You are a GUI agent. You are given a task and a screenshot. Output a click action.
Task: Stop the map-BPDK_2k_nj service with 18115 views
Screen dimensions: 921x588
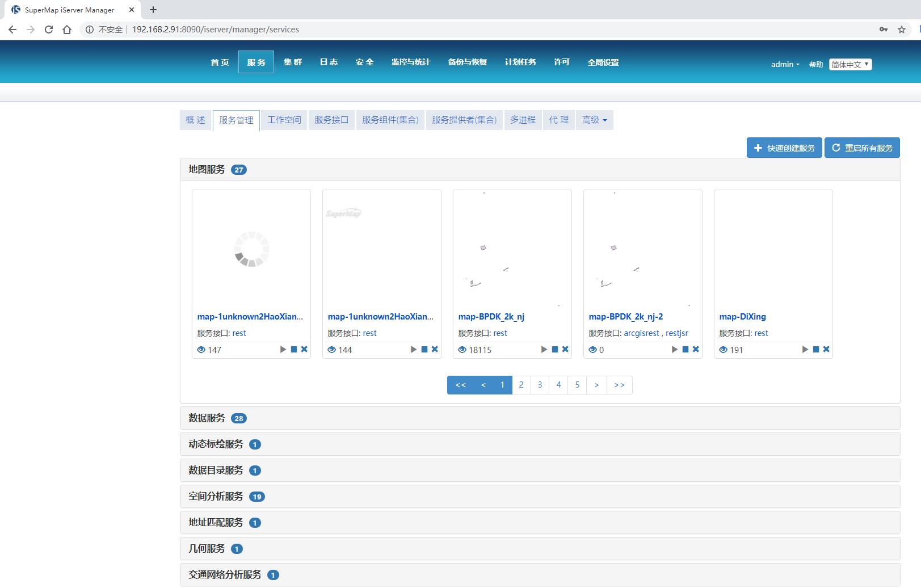click(555, 350)
